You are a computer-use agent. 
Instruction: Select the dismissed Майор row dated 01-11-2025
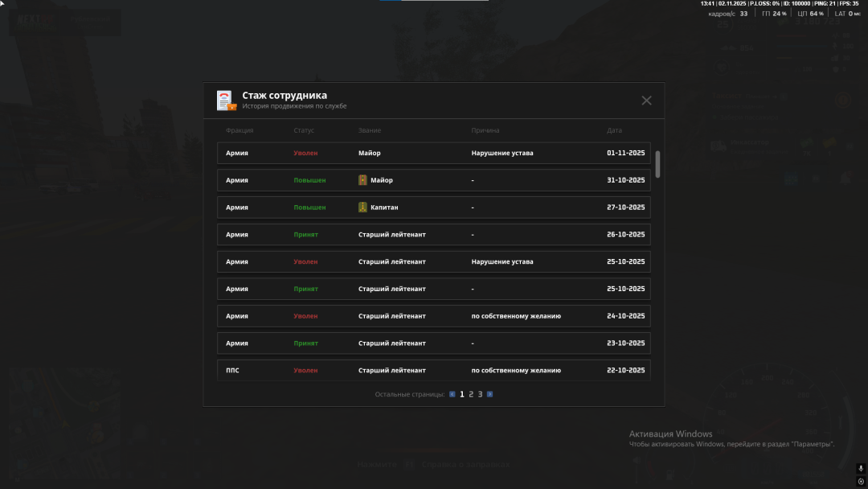pyautogui.click(x=434, y=153)
